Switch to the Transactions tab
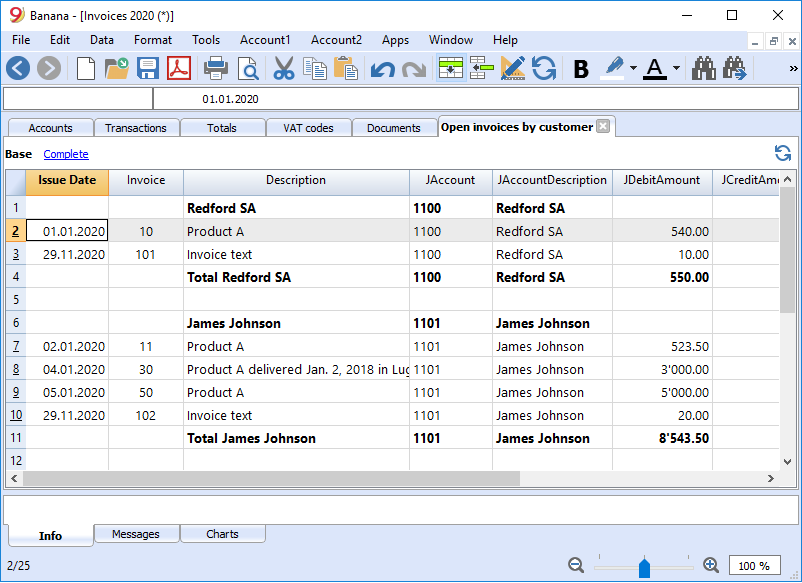 pyautogui.click(x=136, y=128)
